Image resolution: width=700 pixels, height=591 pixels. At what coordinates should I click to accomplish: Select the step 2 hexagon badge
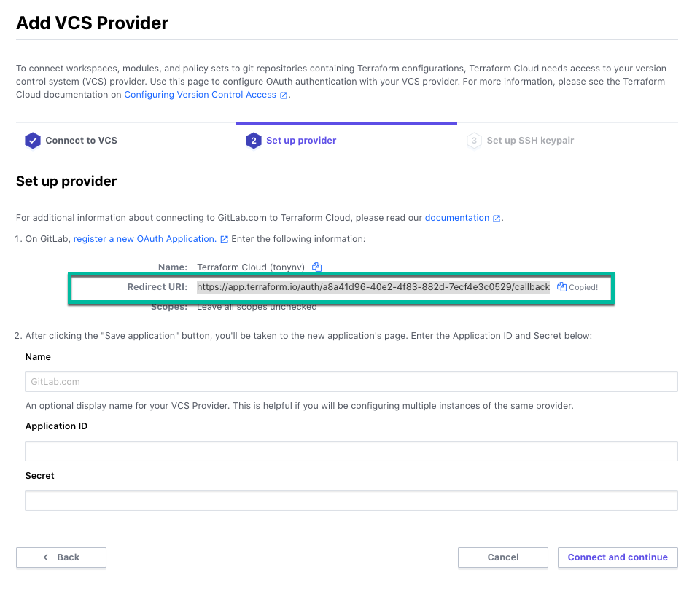[253, 141]
